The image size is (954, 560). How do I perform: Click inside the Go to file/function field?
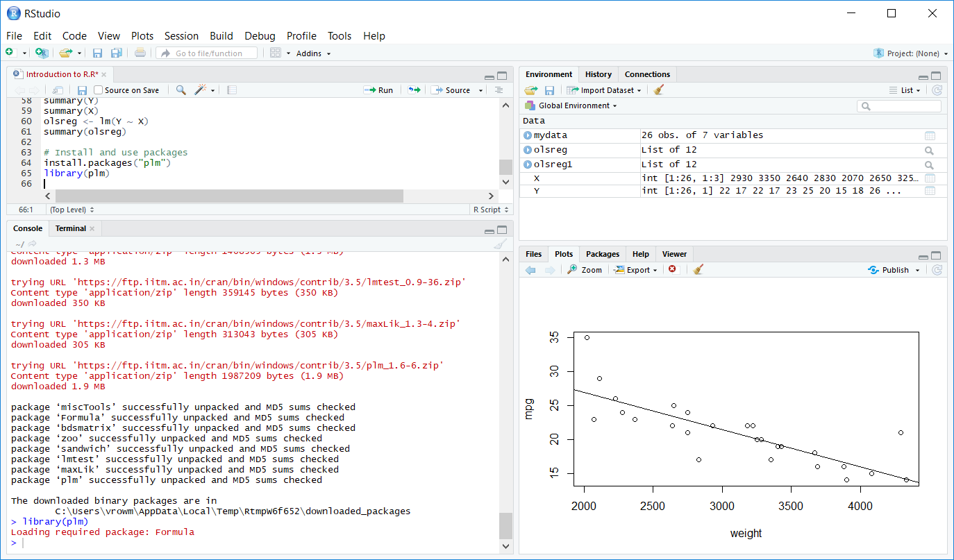point(208,53)
